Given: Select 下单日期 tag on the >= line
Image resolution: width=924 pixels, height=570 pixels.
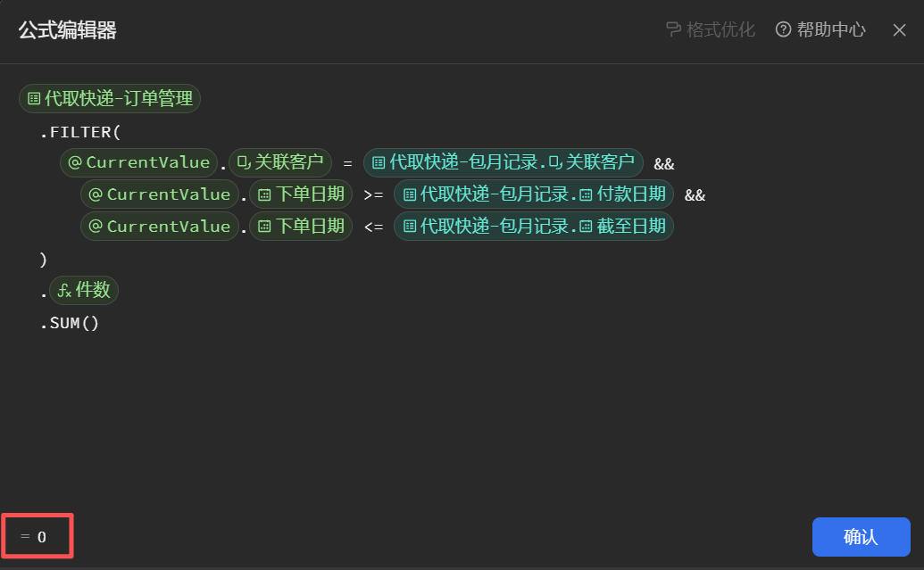Looking at the screenshot, I should (x=301, y=194).
